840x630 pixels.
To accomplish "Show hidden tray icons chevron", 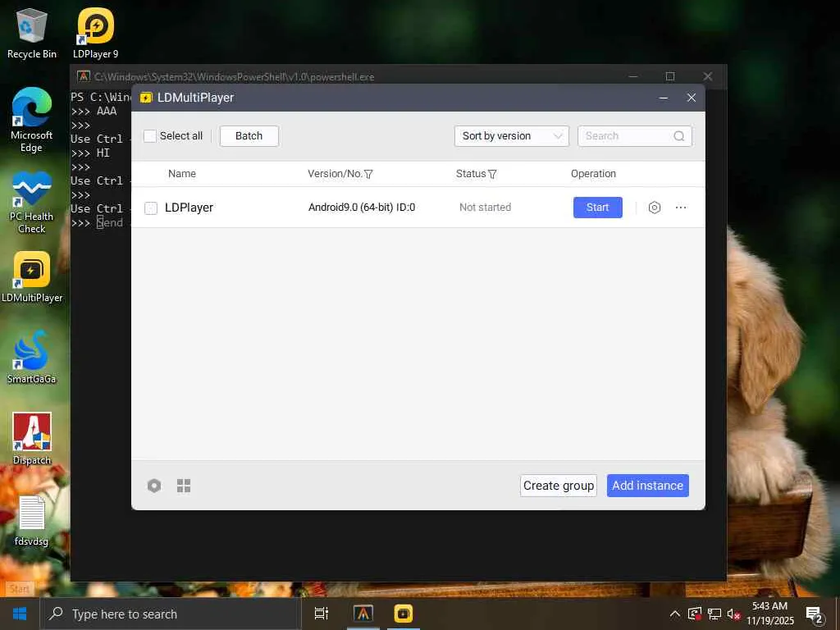I will 675,614.
